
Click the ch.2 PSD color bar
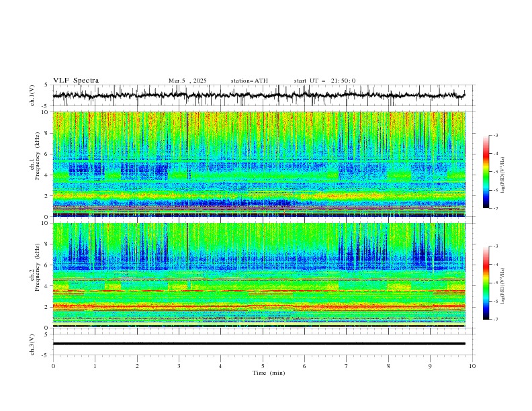[x=486, y=283]
